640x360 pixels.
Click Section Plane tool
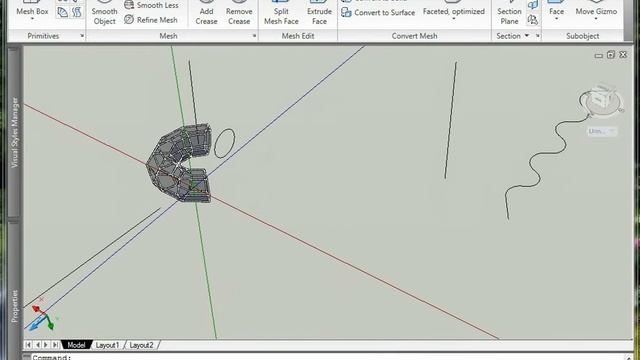[x=509, y=13]
